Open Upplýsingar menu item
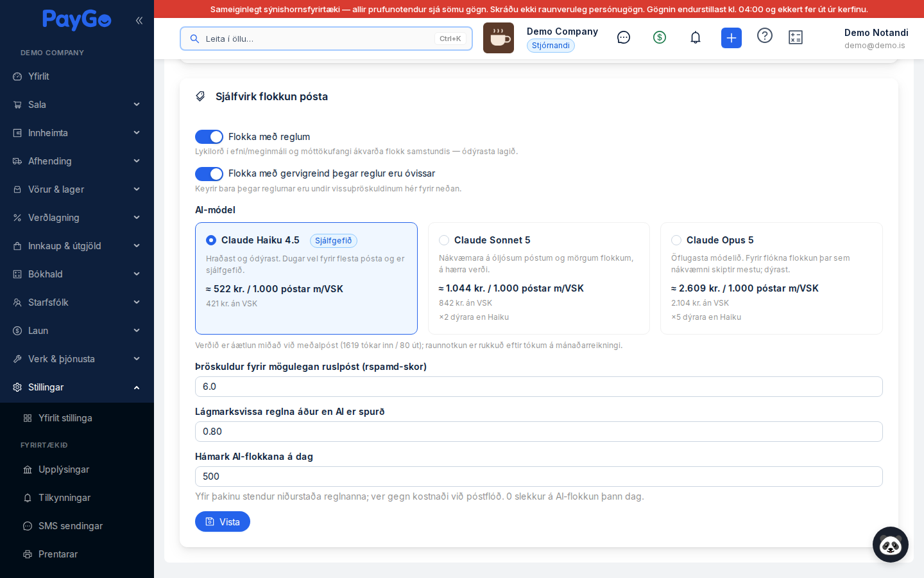Viewport: 924px width, 578px height. 77,469
